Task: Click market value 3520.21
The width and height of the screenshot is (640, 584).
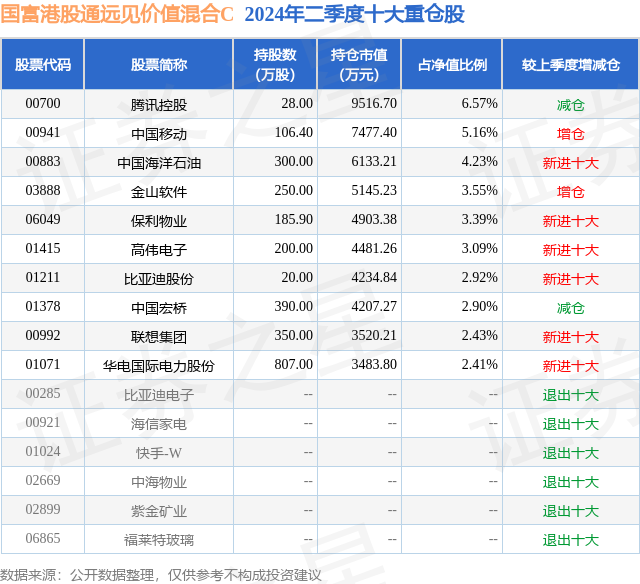Action: [x=374, y=335]
